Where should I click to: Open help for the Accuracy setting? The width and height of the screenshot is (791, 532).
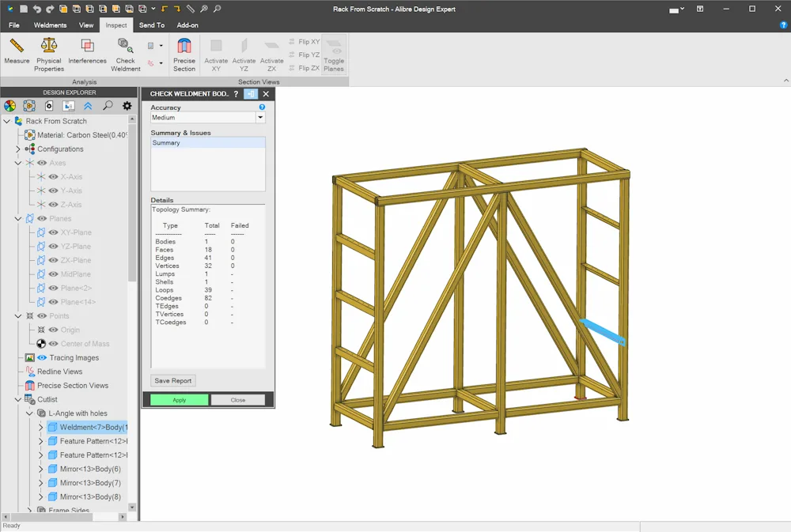point(262,107)
